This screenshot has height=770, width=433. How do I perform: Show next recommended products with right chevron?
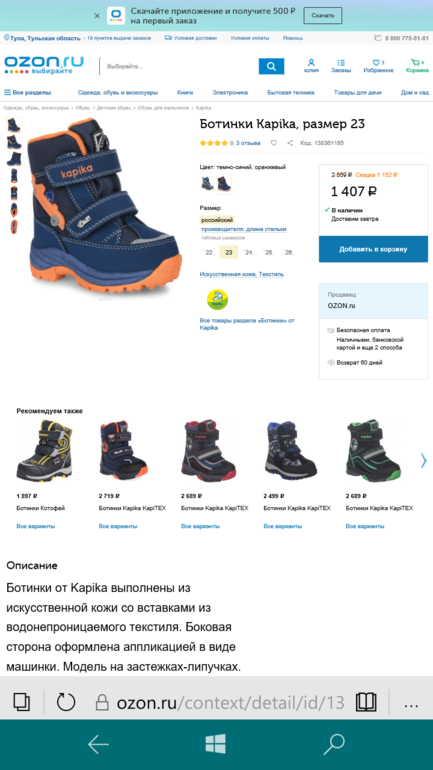point(423,460)
